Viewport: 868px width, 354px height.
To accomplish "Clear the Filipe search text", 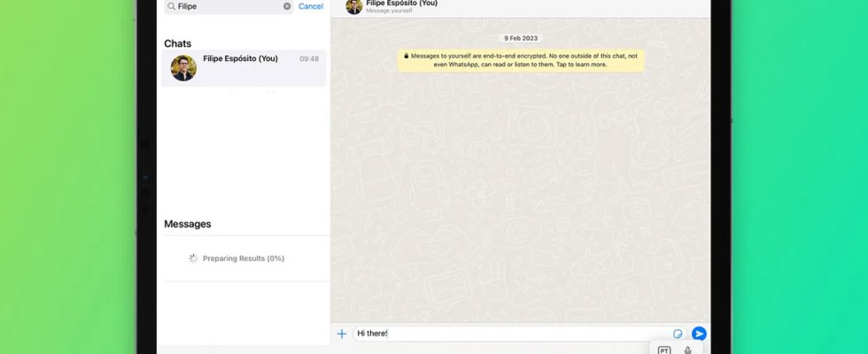I will coord(287,6).
